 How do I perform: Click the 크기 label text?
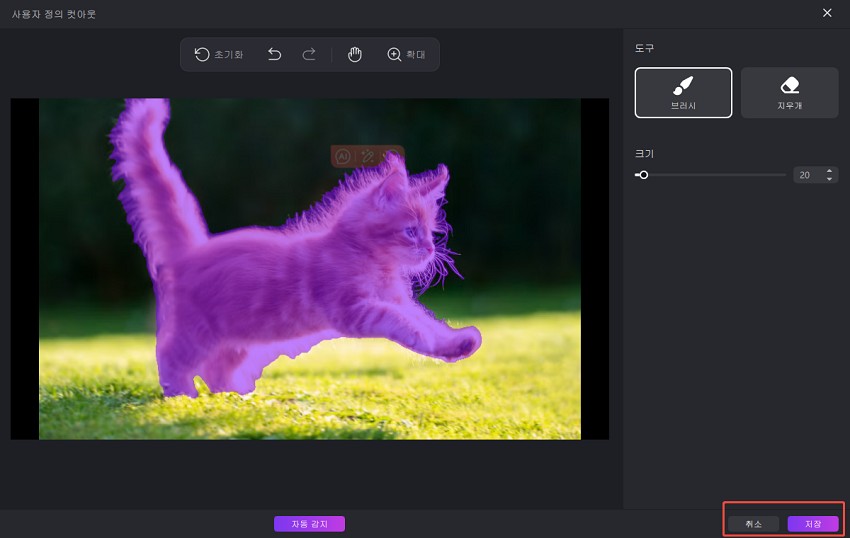point(644,153)
